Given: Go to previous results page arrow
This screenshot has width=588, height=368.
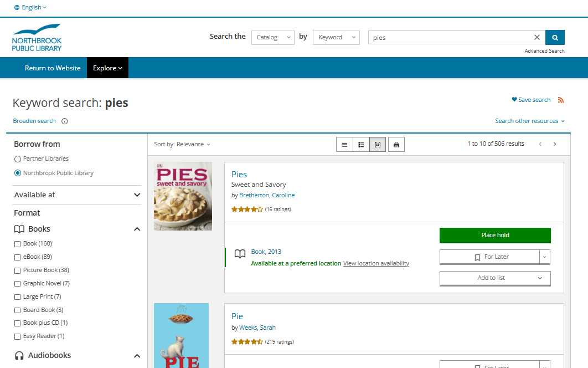Looking at the screenshot, I should tap(540, 144).
